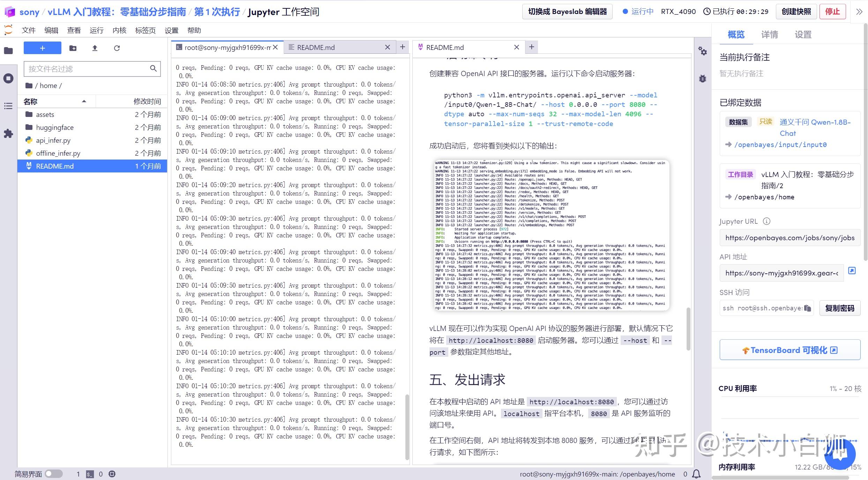Open the extension manager puzzle icon

tap(8, 133)
